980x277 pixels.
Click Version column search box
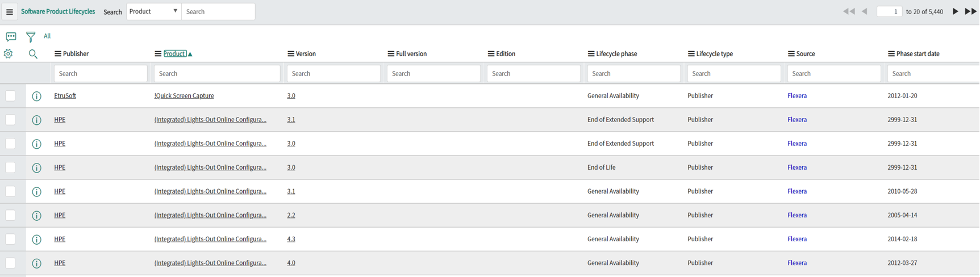tap(333, 74)
